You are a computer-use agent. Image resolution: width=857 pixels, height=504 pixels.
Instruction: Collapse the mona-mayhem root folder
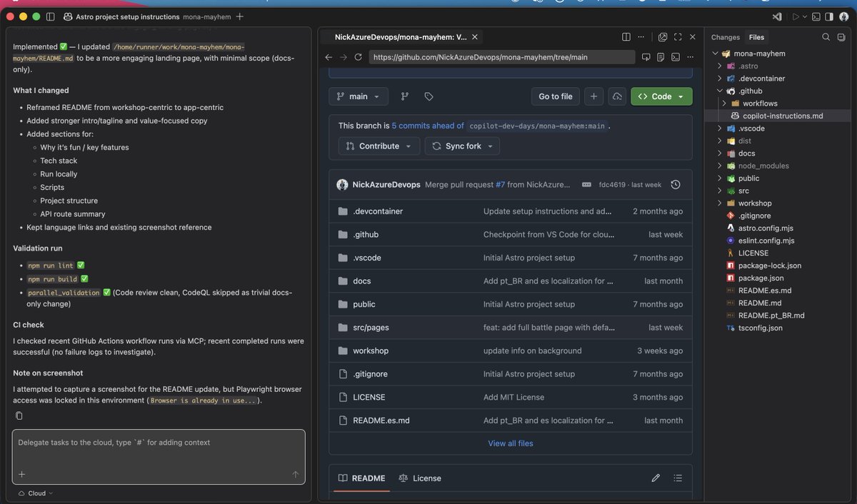pyautogui.click(x=716, y=54)
